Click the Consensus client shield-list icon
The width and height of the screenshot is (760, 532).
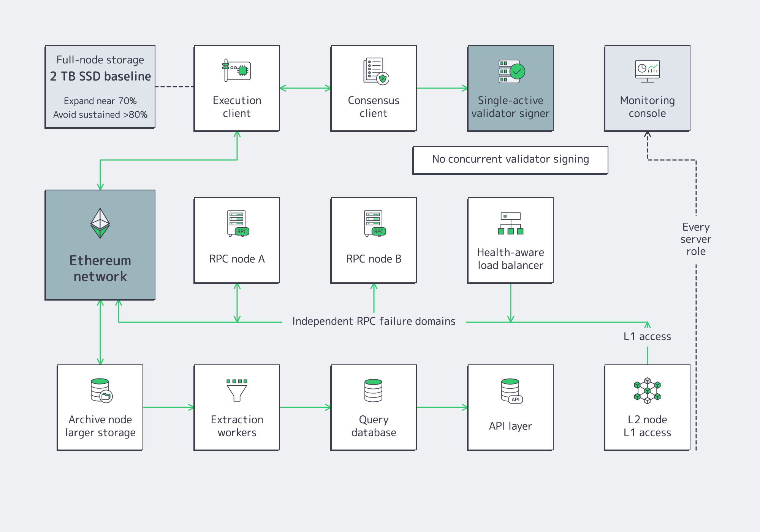pos(376,71)
